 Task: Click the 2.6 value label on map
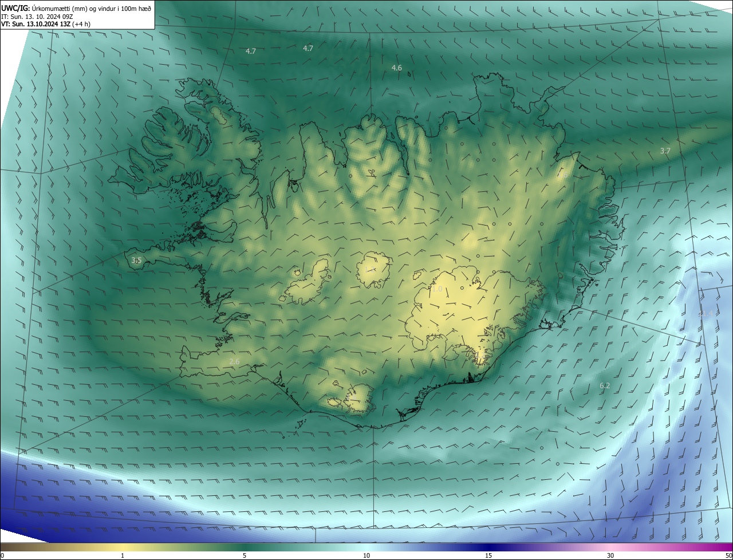234,361
